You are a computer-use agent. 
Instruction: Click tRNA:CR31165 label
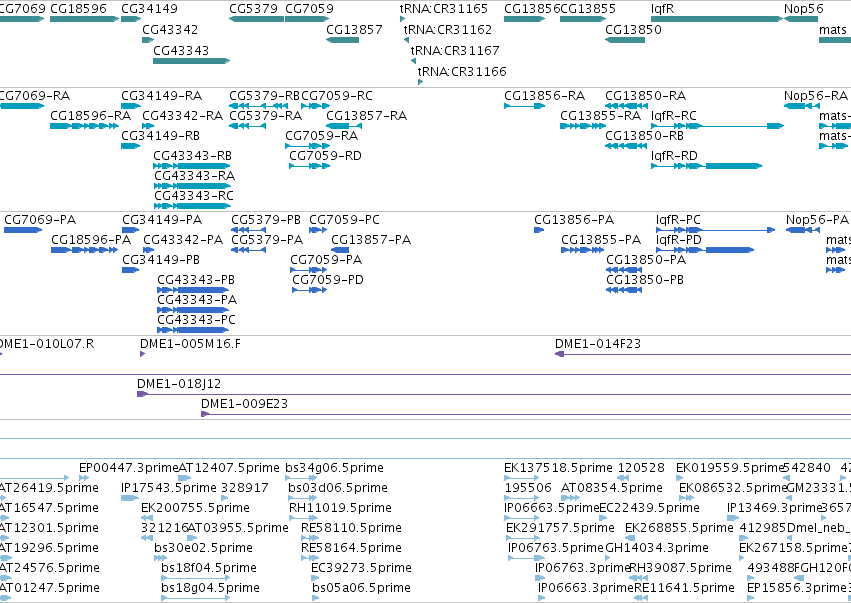[444, 9]
